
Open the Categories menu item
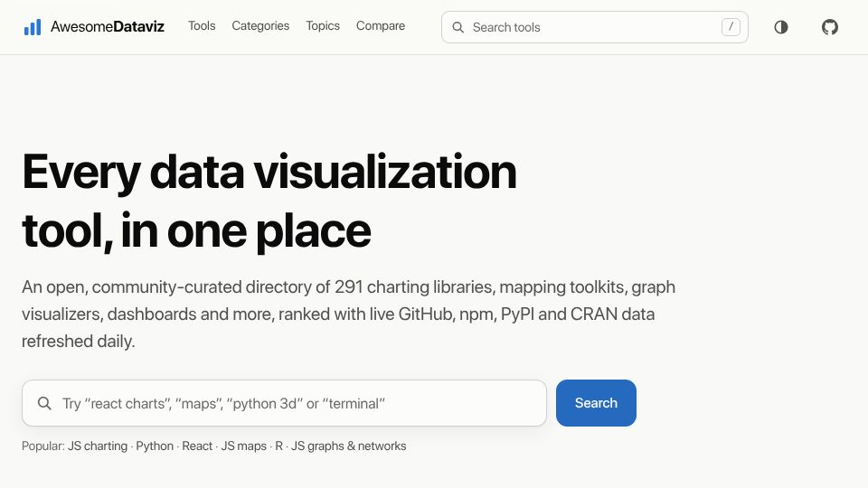click(x=260, y=26)
